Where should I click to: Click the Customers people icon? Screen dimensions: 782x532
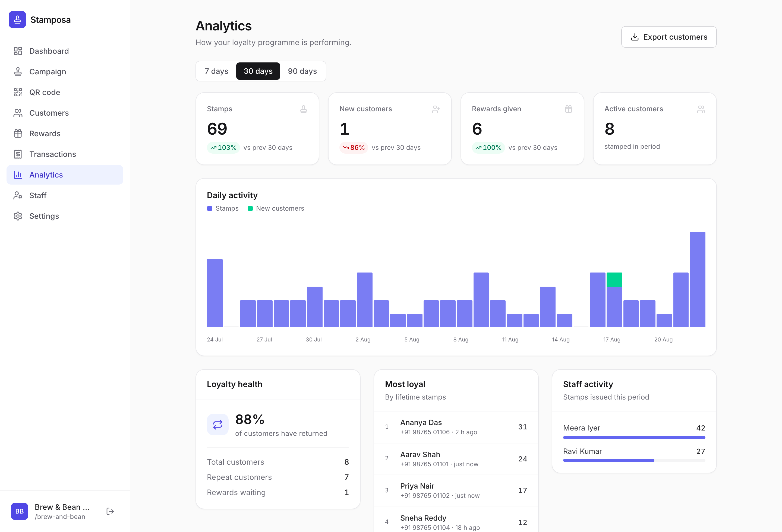tap(18, 113)
